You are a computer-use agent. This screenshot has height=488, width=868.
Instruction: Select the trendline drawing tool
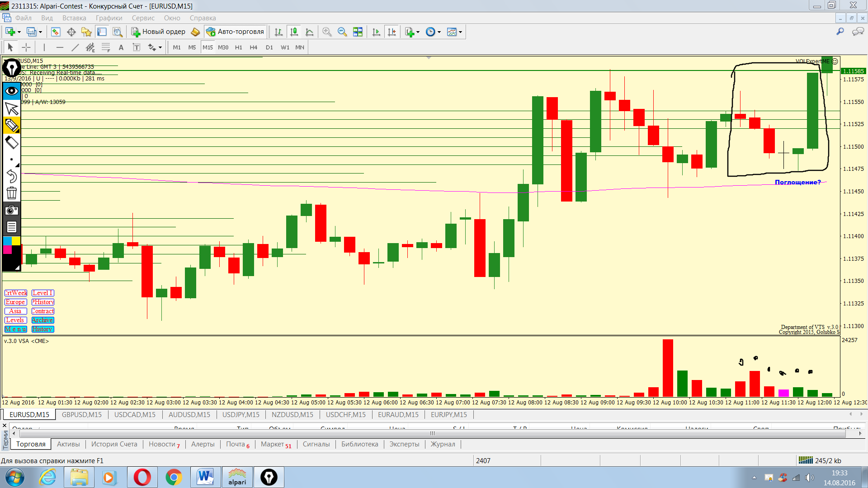point(75,47)
